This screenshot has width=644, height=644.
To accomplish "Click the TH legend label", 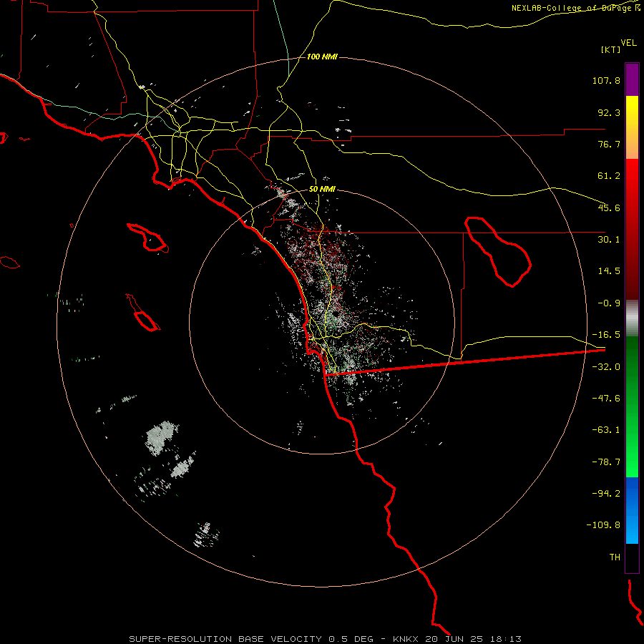I will click(x=615, y=557).
